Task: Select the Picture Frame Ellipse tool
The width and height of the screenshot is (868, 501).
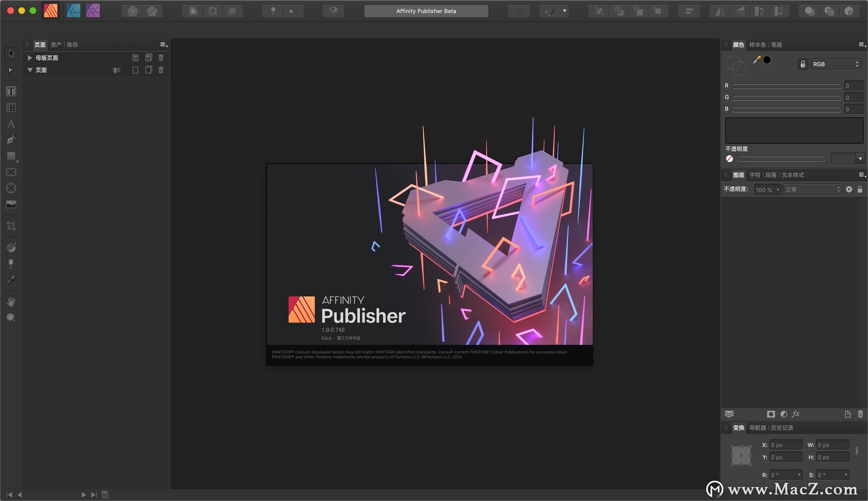Action: 11,188
